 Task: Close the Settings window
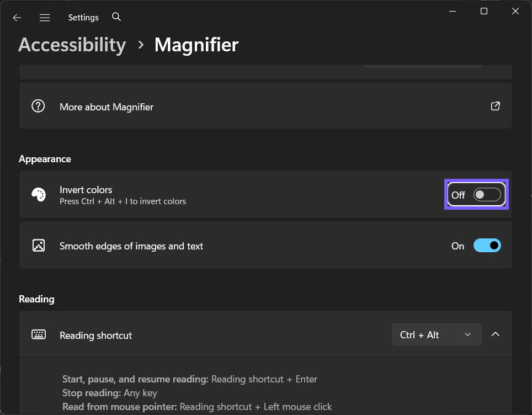tap(515, 11)
